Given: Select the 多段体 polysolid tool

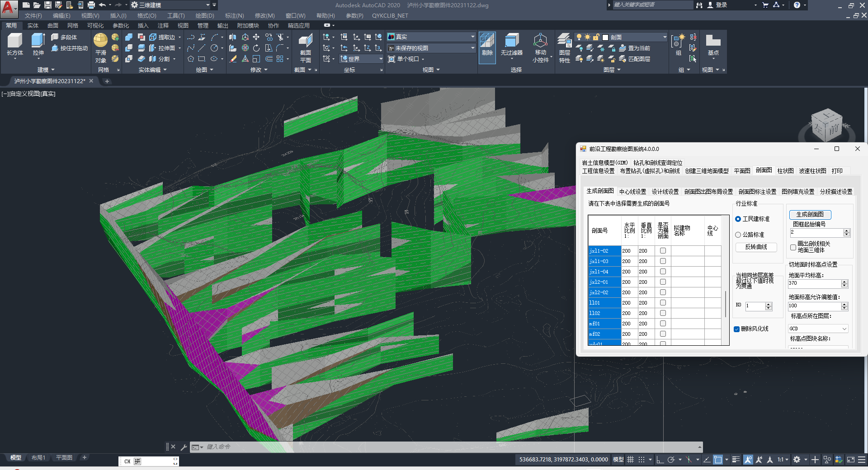Looking at the screenshot, I should click(64, 37).
